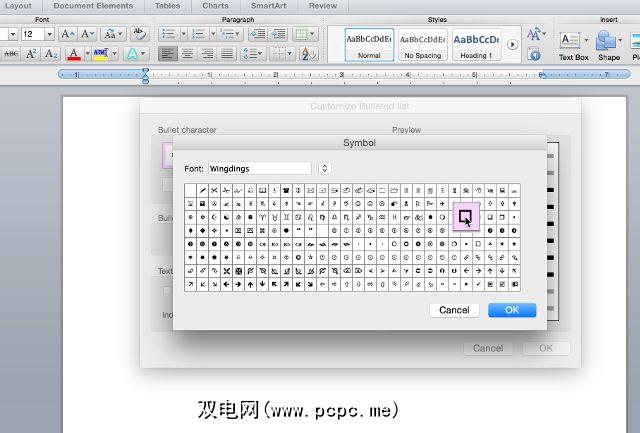Image resolution: width=640 pixels, height=433 pixels.
Task: Cancel the Symbol dialog
Action: 454,310
